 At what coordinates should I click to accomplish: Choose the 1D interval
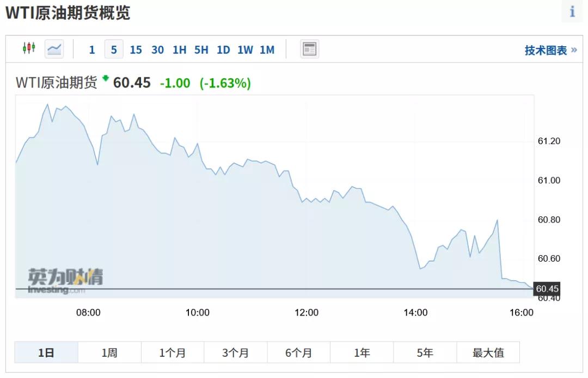click(x=223, y=50)
